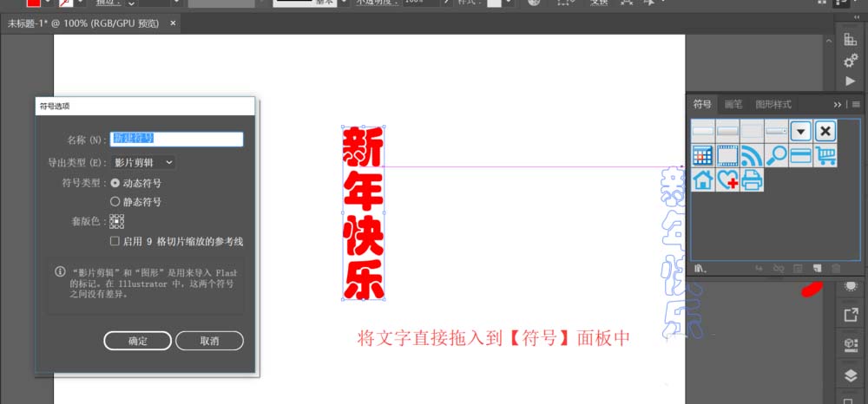Switch to the 图形样式 tab
Screen dimensions: 868x404
point(773,104)
